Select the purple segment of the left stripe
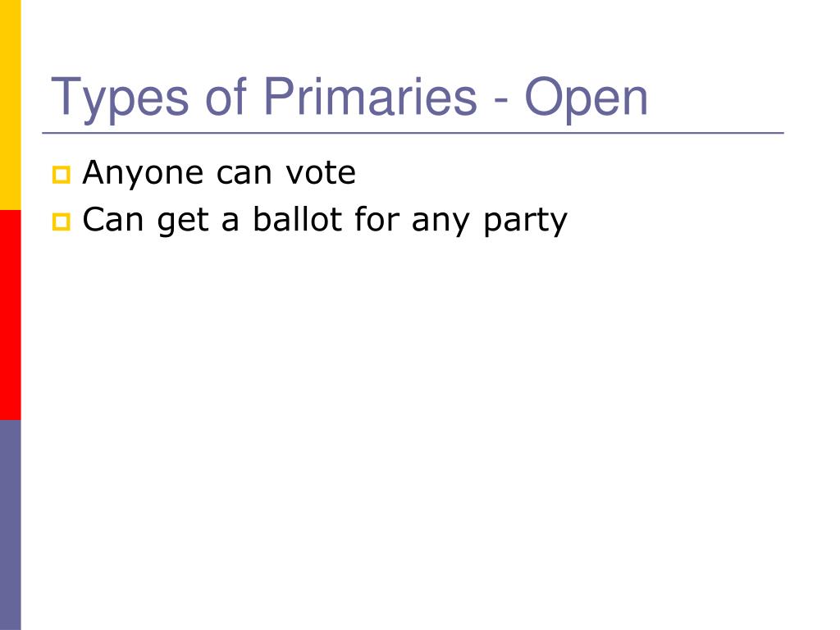The image size is (840, 630). pos(10,525)
